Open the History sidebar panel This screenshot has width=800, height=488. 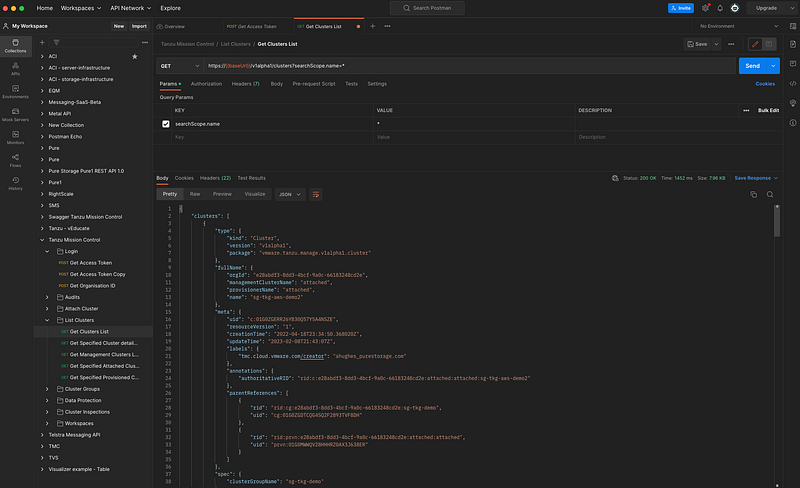click(x=15, y=183)
